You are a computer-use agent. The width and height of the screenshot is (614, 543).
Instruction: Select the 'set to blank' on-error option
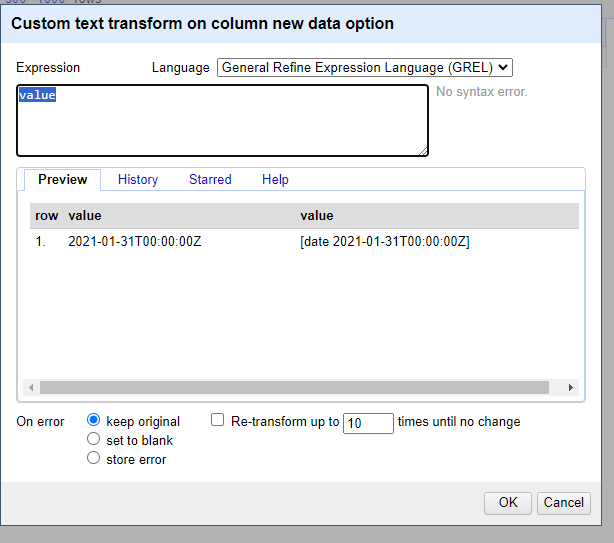(x=93, y=439)
